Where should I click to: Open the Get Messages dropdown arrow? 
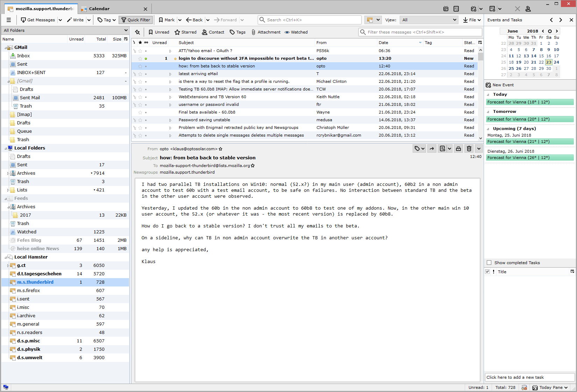(x=60, y=20)
